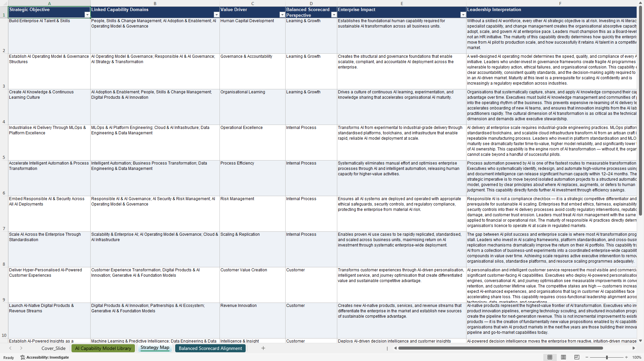This screenshot has height=361, width=644.
Task: Select column C header
Action: coord(252,3)
